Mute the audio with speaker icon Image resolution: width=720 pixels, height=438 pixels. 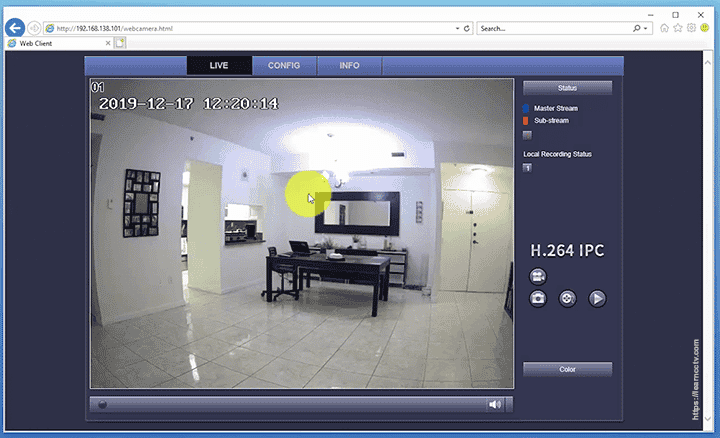tap(494, 405)
